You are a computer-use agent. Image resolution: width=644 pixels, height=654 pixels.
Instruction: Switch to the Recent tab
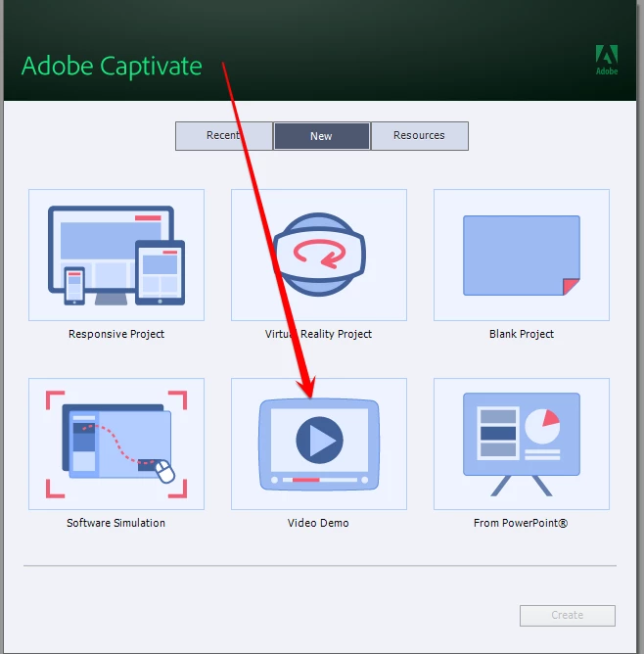pos(224,136)
